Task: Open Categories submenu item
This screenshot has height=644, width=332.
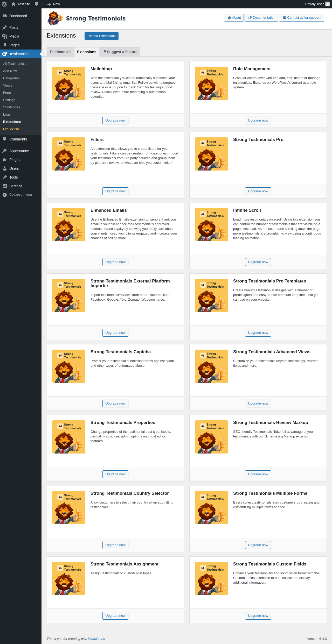Action: pos(21,78)
